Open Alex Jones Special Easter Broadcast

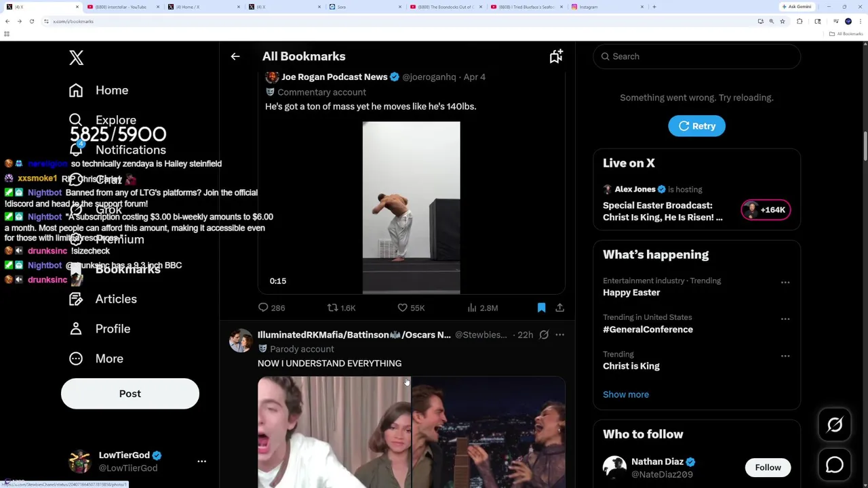pyautogui.click(x=663, y=211)
